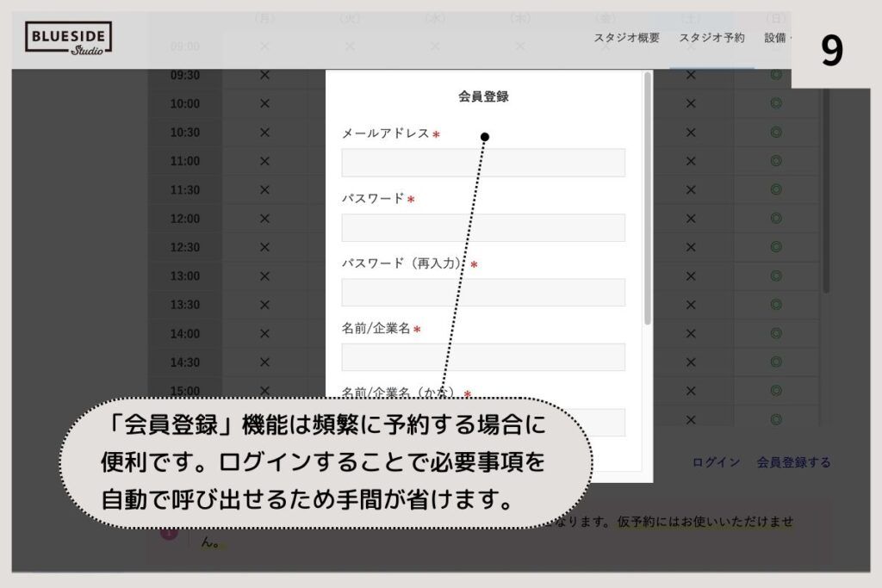This screenshot has height=588, width=882.
Task: Select the Sunday 15:00 ◎ available slot
Action: (776, 391)
